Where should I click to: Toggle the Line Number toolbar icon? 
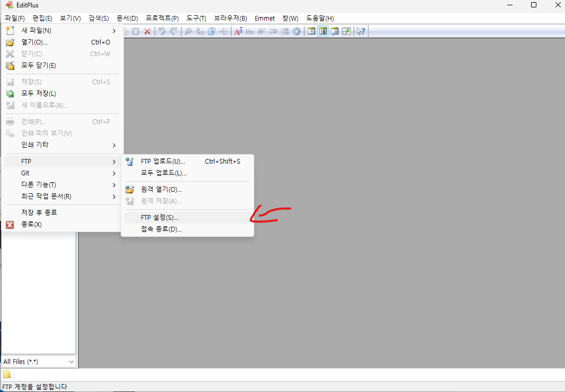click(285, 31)
